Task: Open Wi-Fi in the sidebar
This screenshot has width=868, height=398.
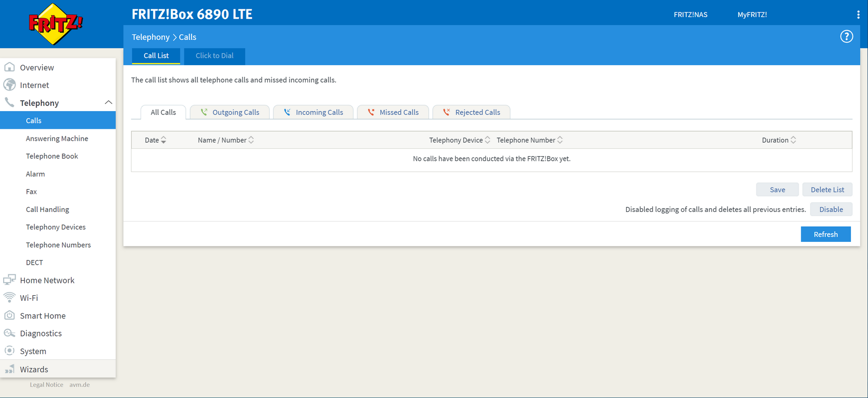Action: pos(58,298)
